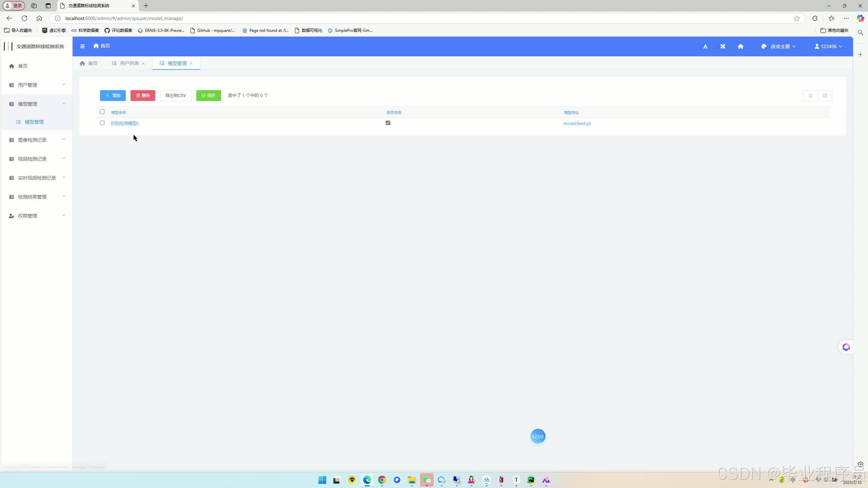Collapse the sidebar with the hamburger icon
The width and height of the screenshot is (868, 488).
click(x=82, y=46)
